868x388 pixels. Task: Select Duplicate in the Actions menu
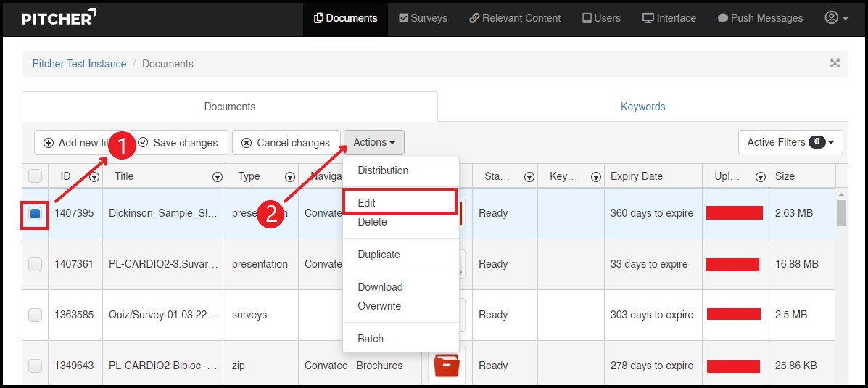click(x=379, y=255)
